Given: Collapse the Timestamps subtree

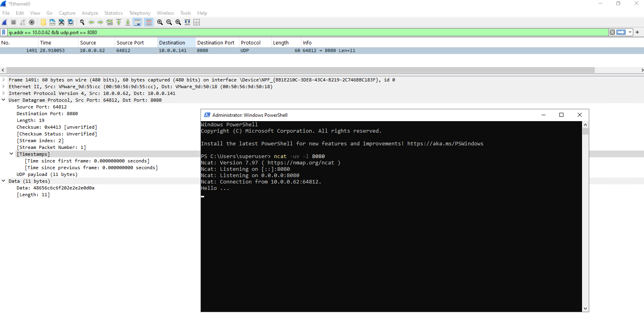Looking at the screenshot, I should [12, 154].
